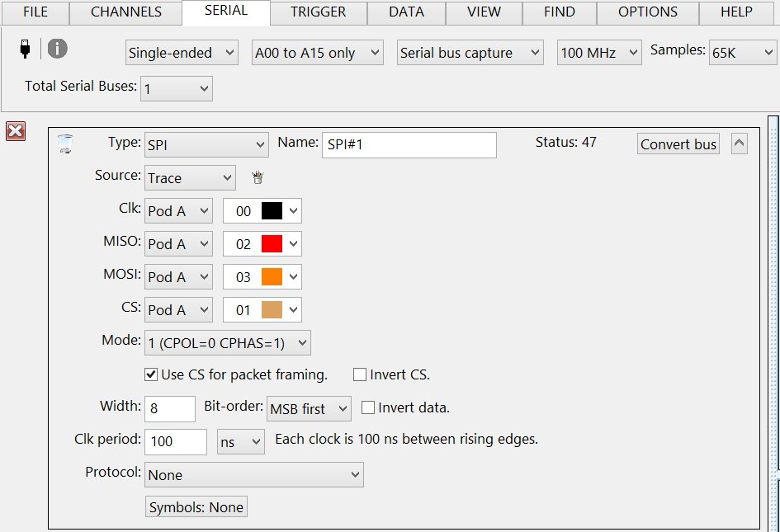This screenshot has width=780, height=532.
Task: Toggle Use CS for packet framing
Action: tap(151, 375)
